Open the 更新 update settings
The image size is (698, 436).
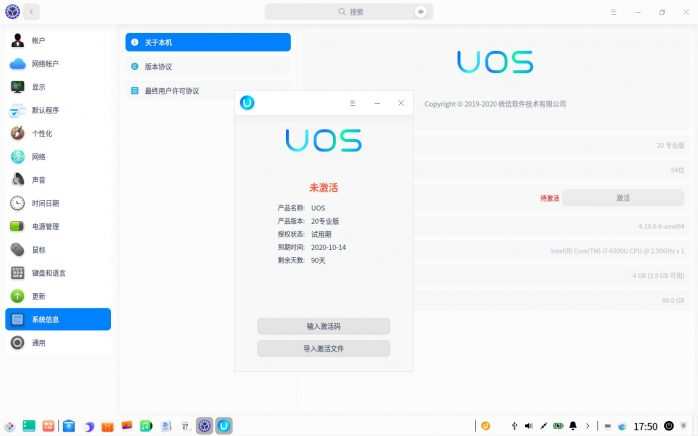[58, 296]
